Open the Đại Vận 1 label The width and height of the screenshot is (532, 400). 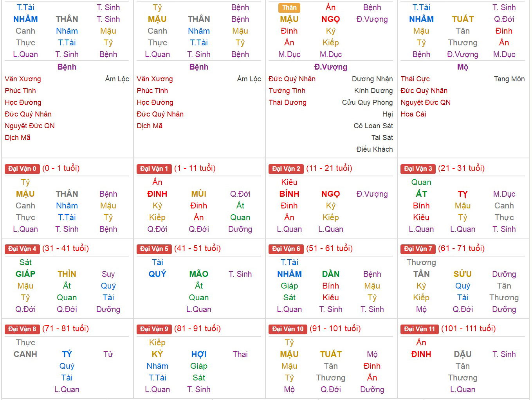[x=154, y=169]
